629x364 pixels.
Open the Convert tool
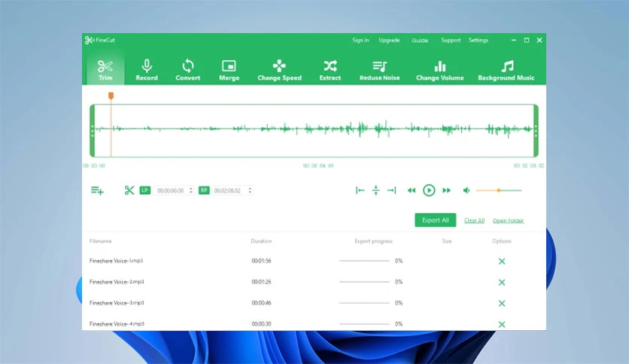click(x=188, y=70)
